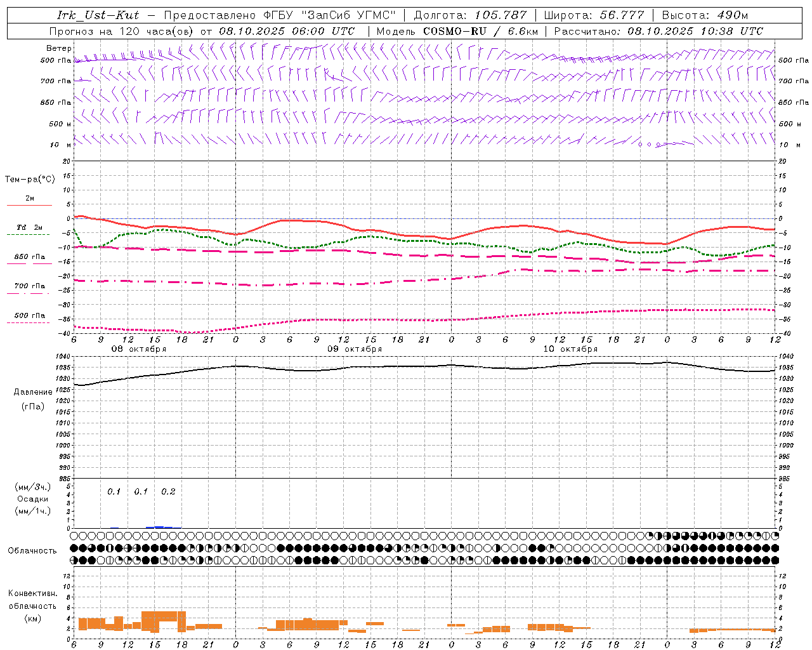Click "700 гПа" entry in temperature legend
Image resolution: width=812 pixels, height=650 pixels.
coord(30,286)
